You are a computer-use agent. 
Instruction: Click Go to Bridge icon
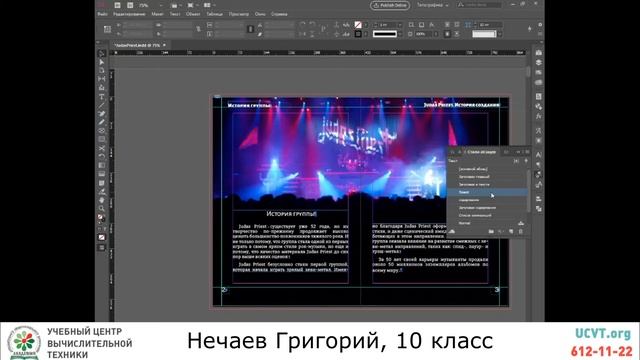pos(117,5)
